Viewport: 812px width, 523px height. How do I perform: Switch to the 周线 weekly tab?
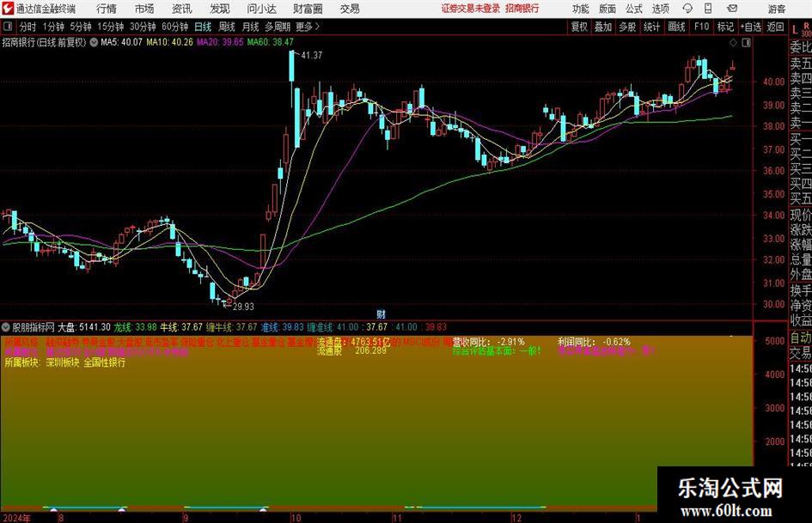coord(227,27)
